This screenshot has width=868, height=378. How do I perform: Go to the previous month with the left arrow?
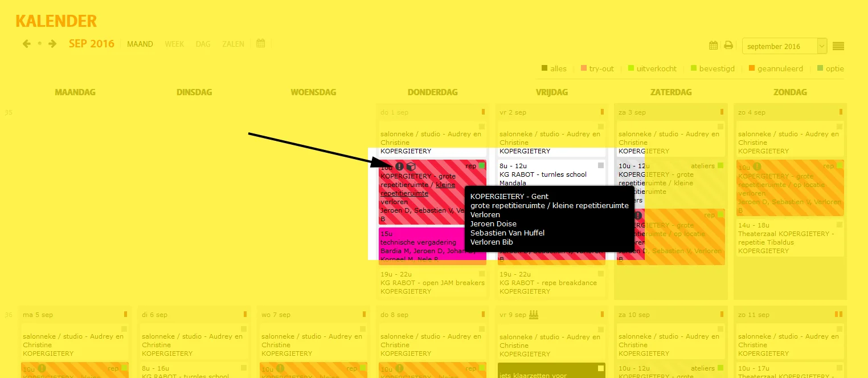coord(26,44)
